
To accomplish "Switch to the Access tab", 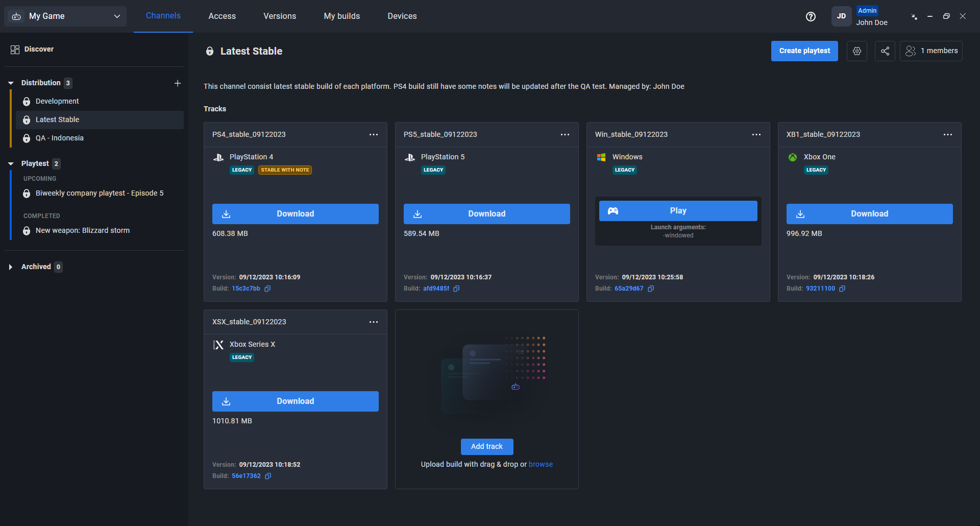I will 222,16.
